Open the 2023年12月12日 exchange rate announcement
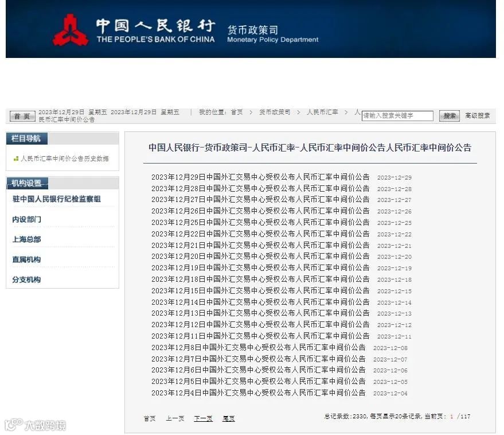This screenshot has width=504, height=435. click(x=260, y=325)
